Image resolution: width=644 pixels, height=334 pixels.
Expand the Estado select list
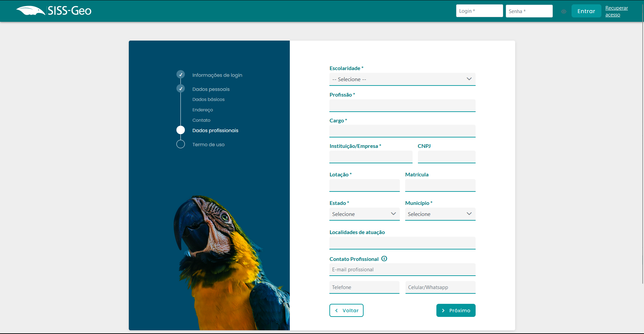click(x=364, y=214)
